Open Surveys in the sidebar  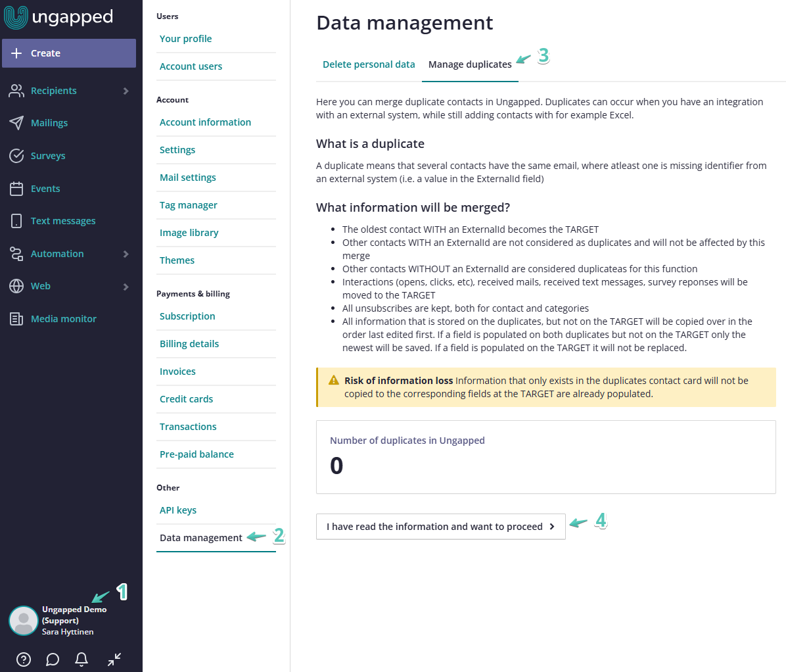(x=48, y=156)
